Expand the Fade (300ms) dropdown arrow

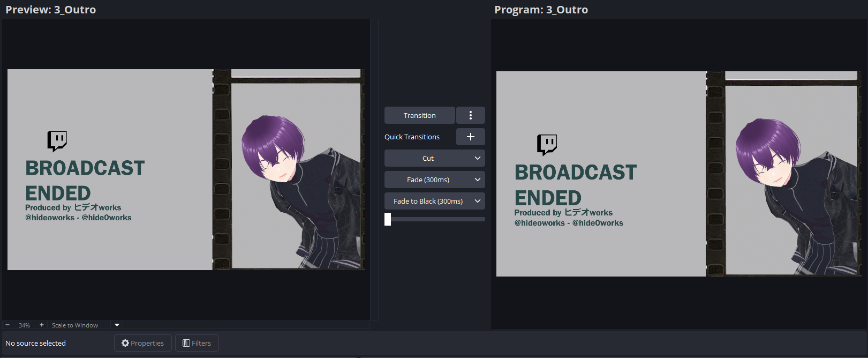478,180
